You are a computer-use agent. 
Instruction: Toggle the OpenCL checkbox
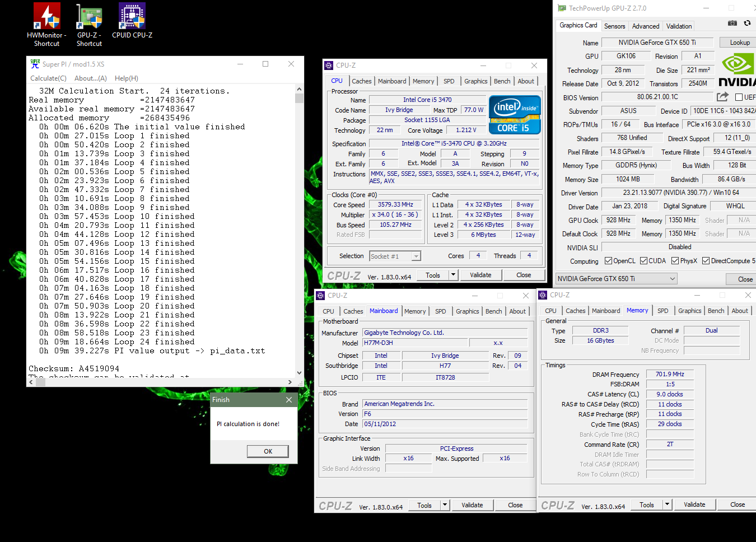pos(609,261)
